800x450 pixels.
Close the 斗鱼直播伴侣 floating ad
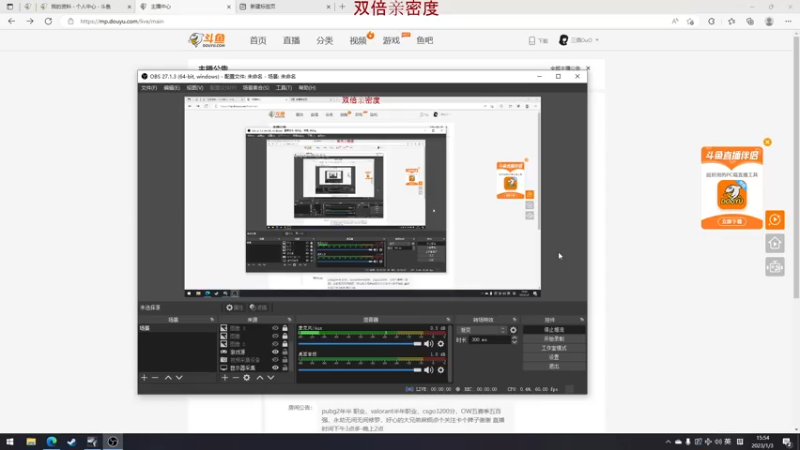click(767, 142)
